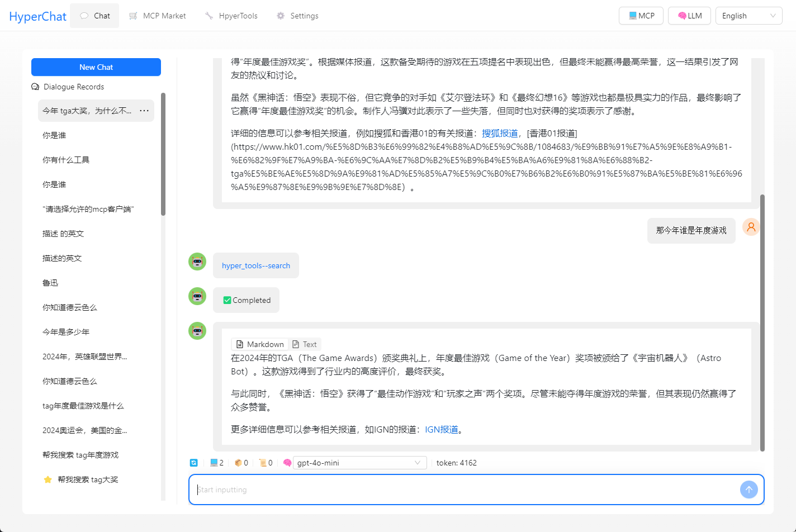Click the refresh icon above the input box

pyautogui.click(x=194, y=463)
